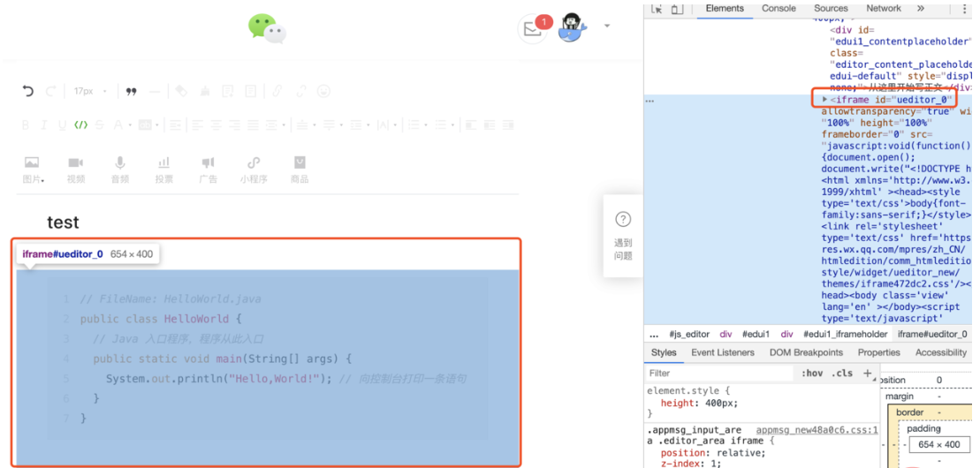Click the undo arrow in editor toolbar
The height and width of the screenshot is (468, 980).
[28, 91]
